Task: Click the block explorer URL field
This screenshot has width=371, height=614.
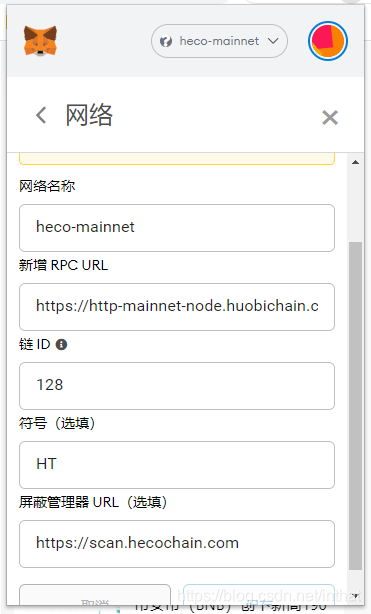Action: pyautogui.click(x=177, y=544)
